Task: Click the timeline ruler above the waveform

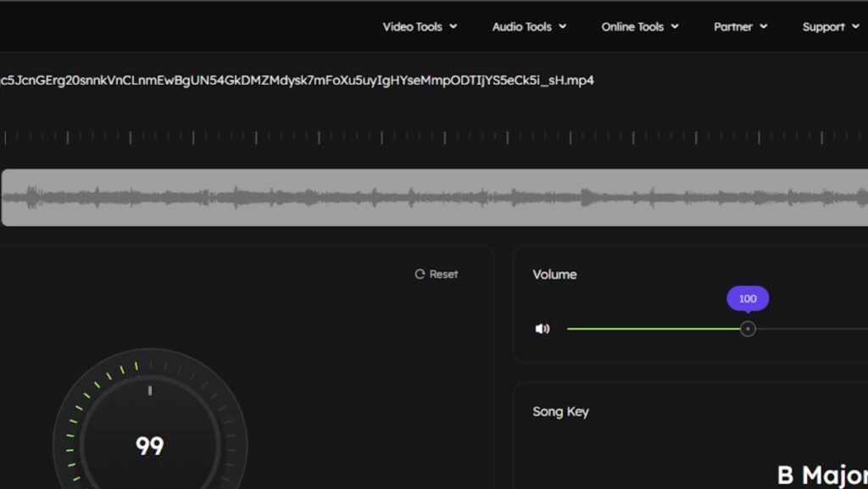Action: coord(434,136)
